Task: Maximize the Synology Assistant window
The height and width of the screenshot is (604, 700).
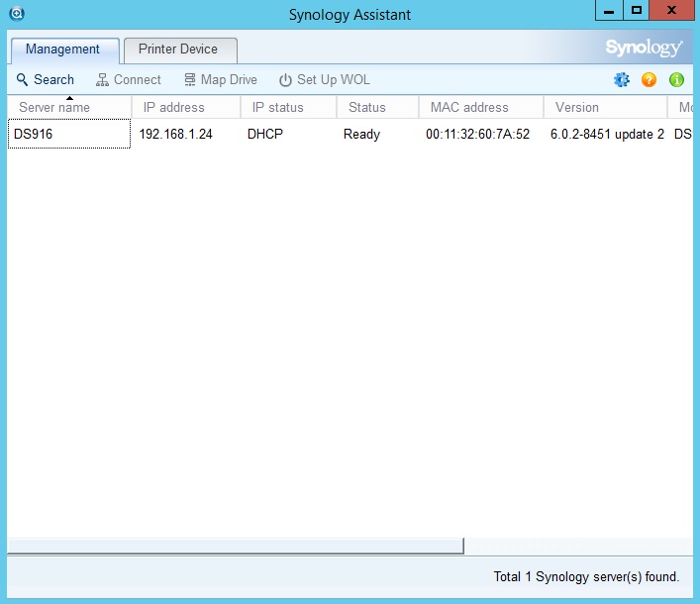Action: pos(637,10)
